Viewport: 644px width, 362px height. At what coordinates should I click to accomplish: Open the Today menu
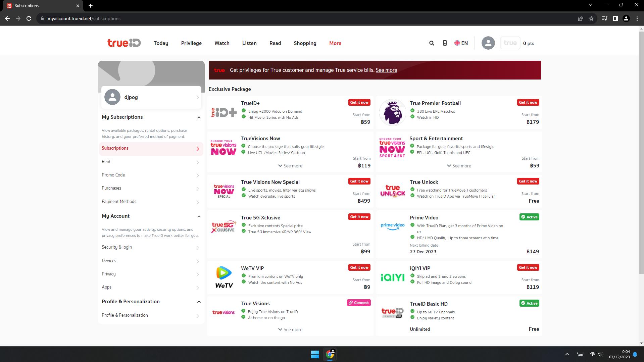161,43
